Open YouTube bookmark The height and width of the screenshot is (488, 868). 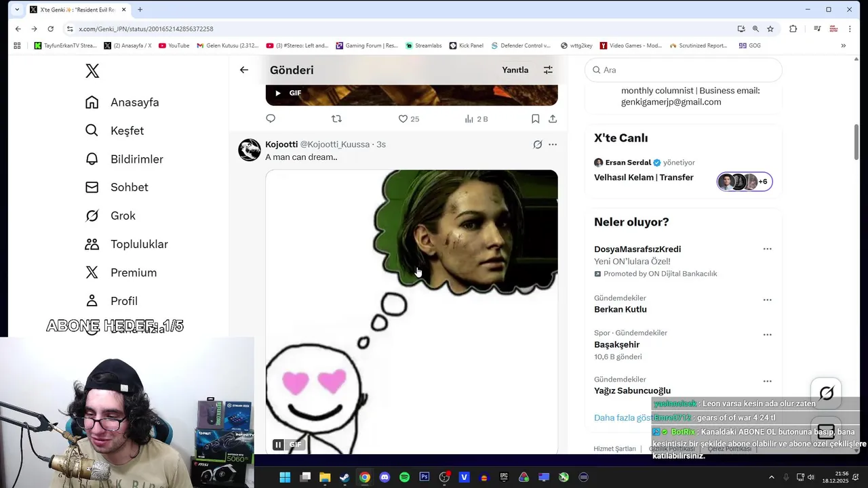pyautogui.click(x=174, y=45)
